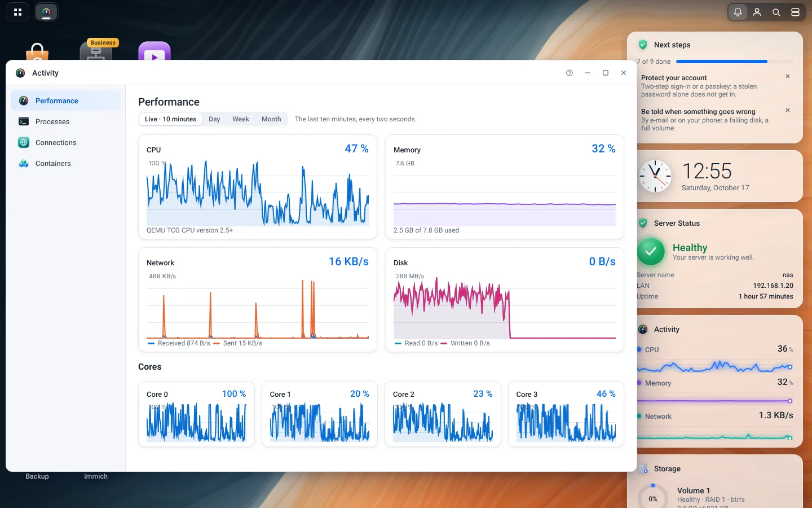
Task: Click the analog clock widget
Action: click(655, 176)
